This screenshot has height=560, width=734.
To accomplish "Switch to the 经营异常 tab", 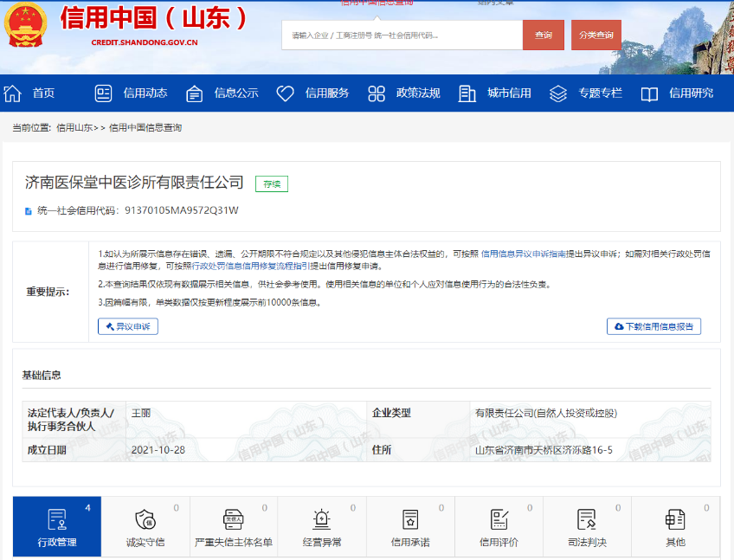I will pos(322,526).
